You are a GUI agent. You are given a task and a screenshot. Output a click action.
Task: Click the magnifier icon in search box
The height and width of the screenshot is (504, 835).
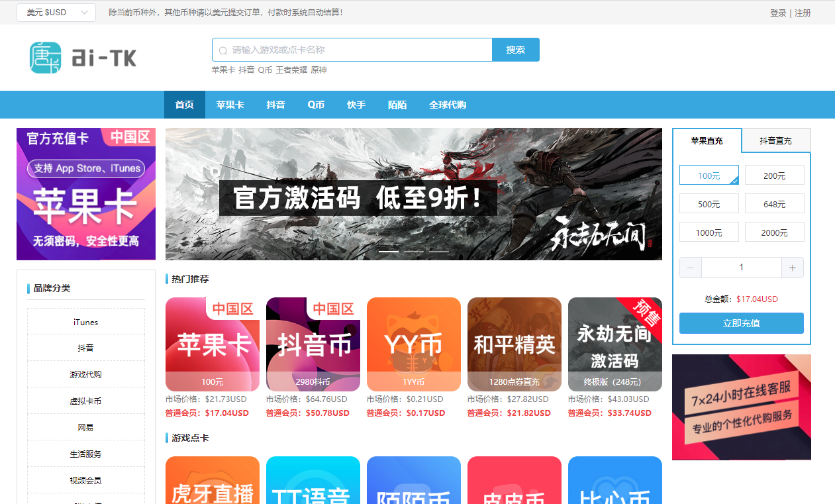tap(223, 50)
